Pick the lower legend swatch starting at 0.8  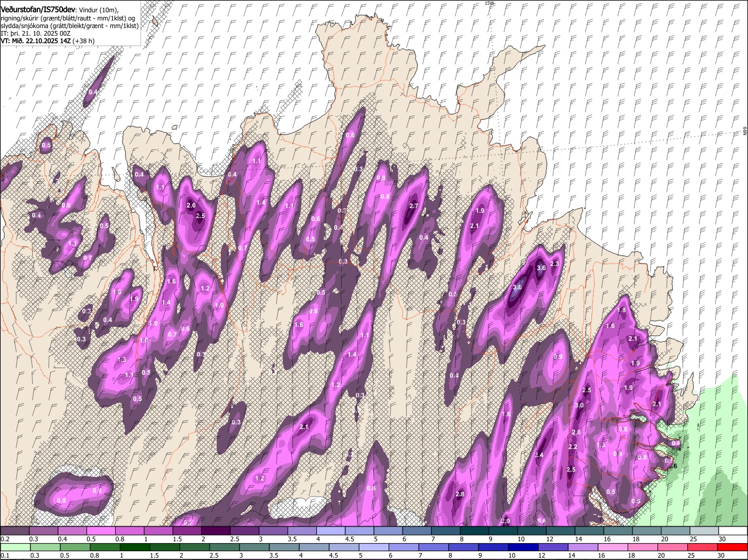pyautogui.click(x=105, y=548)
